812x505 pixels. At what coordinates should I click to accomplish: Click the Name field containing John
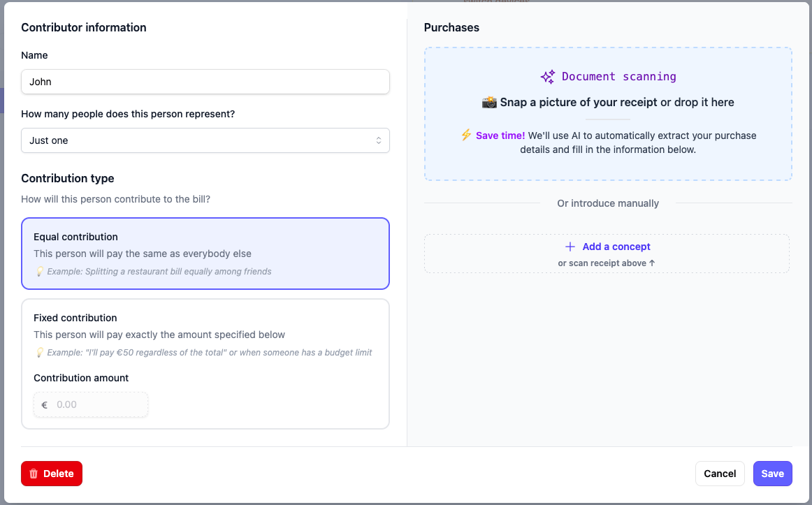click(x=205, y=82)
